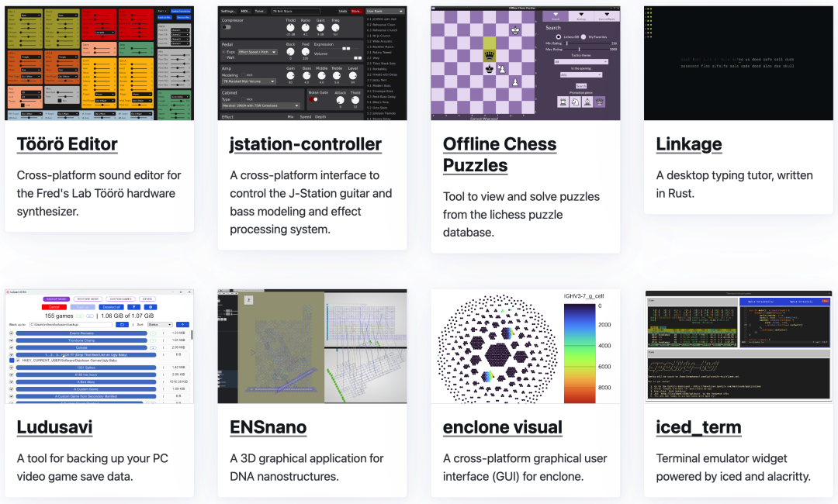The height and width of the screenshot is (504, 838).
Task: Open the User Bank dropdown in jstation-controller
Action: click(386, 11)
